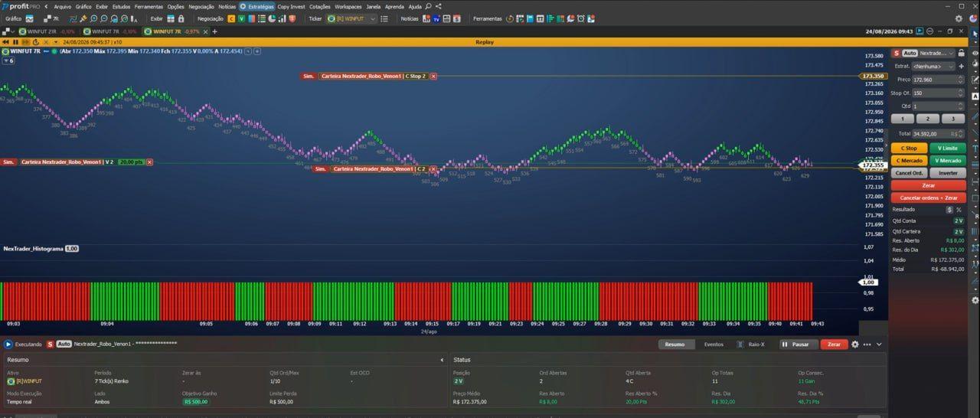Open the settings gear at top right
The width and height of the screenshot is (980, 418).
click(x=959, y=18)
